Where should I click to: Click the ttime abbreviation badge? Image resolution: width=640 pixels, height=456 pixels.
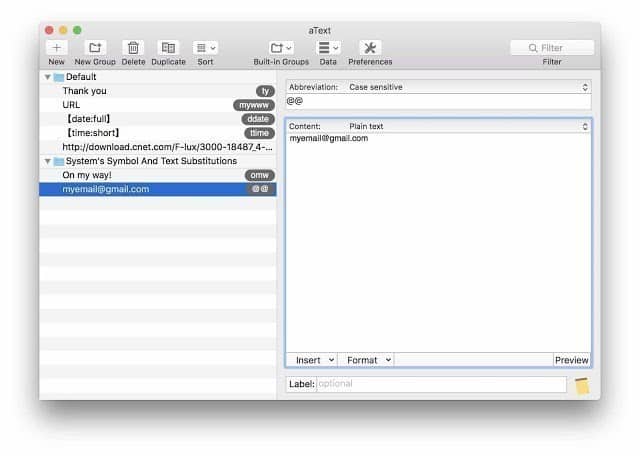tap(259, 133)
